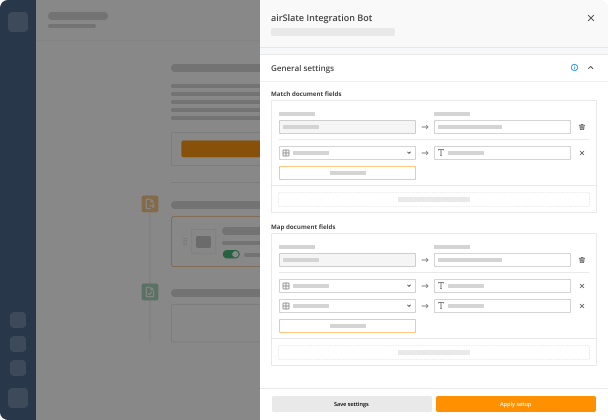Screen dimensions: 608x420
Task: Delete the Map document fields record
Action: [582, 260]
